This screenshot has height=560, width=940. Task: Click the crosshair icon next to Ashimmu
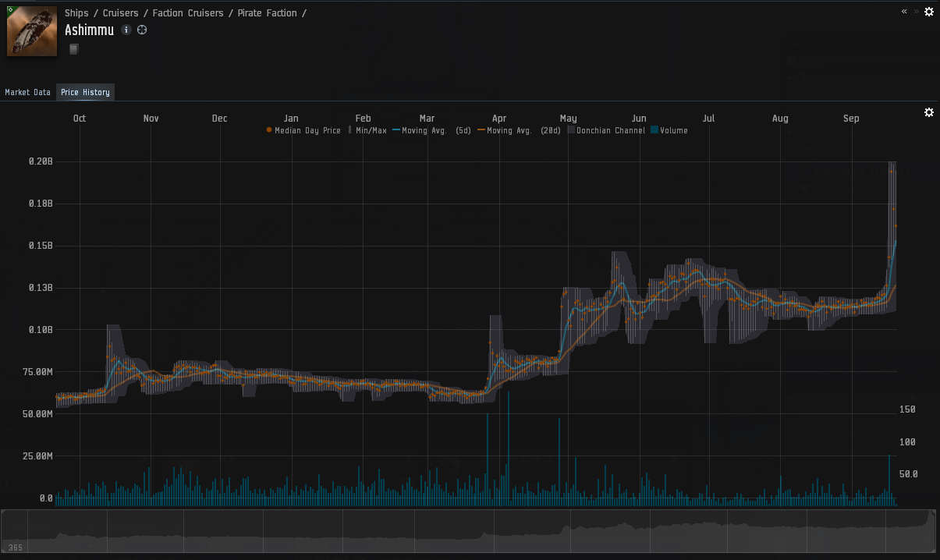coord(142,30)
